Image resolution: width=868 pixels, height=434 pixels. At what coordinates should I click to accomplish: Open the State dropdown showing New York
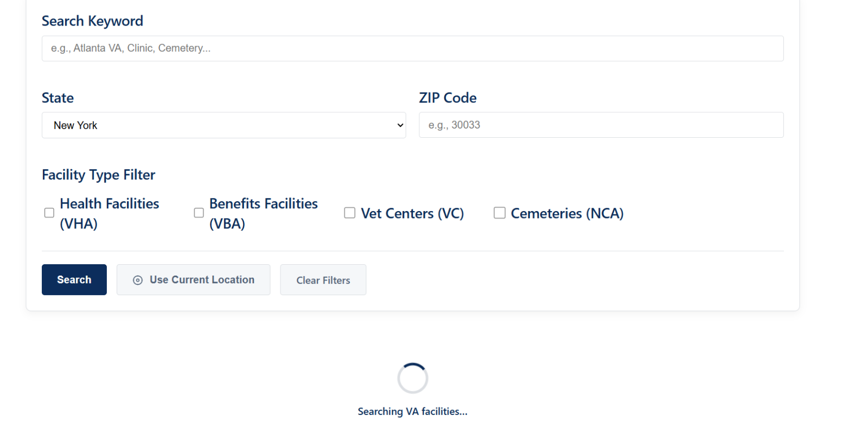224,125
